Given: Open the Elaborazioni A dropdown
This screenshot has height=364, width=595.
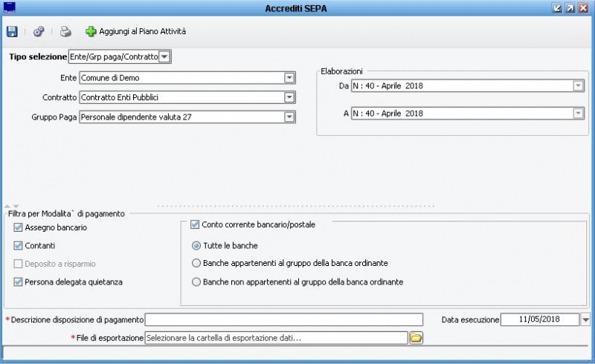Looking at the screenshot, I should pyautogui.click(x=578, y=113).
